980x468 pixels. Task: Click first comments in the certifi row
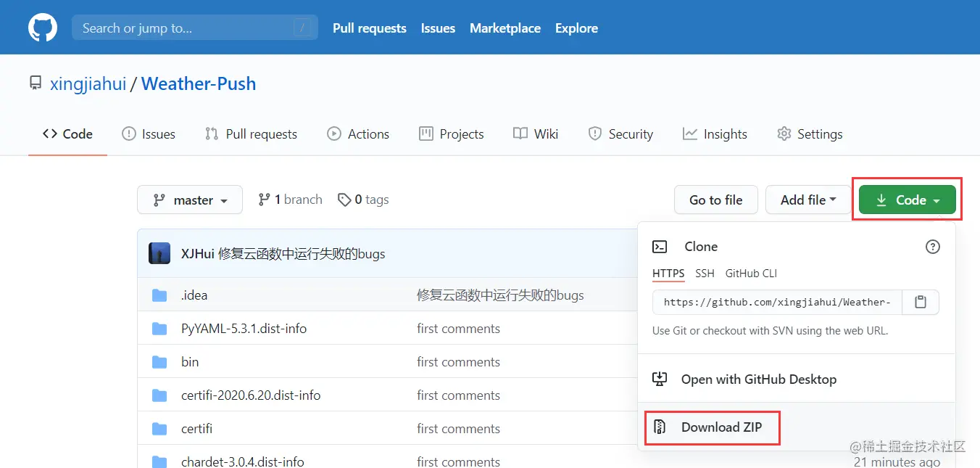(458, 429)
